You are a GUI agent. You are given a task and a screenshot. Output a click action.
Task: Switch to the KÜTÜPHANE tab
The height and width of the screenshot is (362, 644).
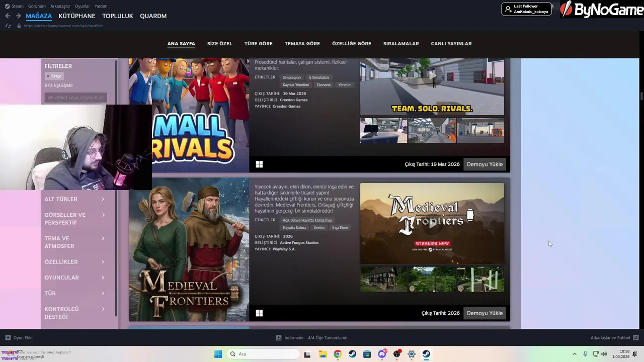77,16
